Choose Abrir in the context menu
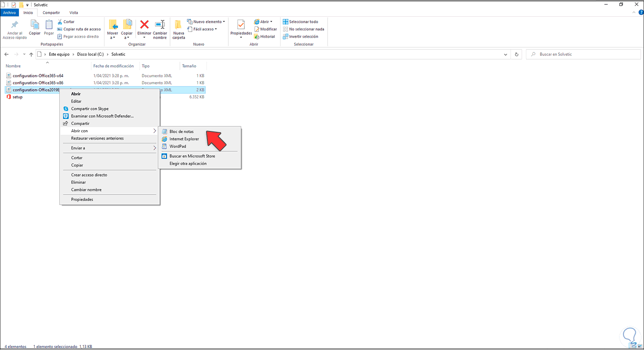Viewport: 644px width, 350px height. [x=110, y=94]
